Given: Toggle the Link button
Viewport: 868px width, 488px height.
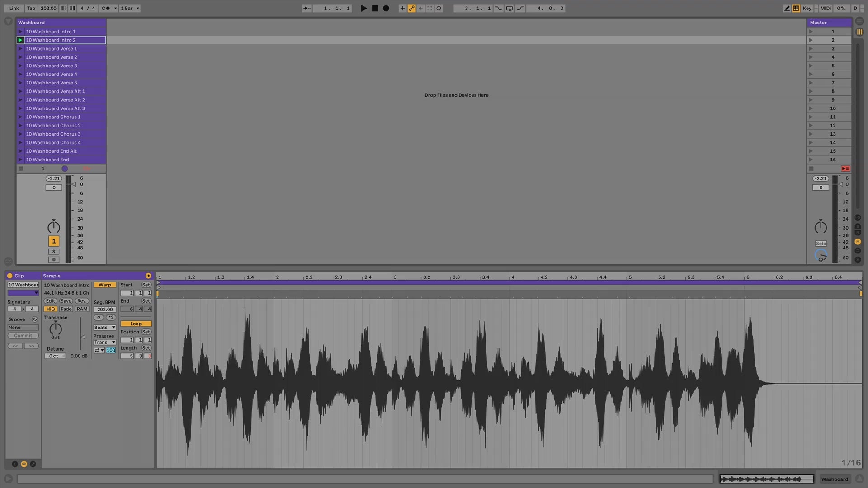Looking at the screenshot, I should 14,8.
